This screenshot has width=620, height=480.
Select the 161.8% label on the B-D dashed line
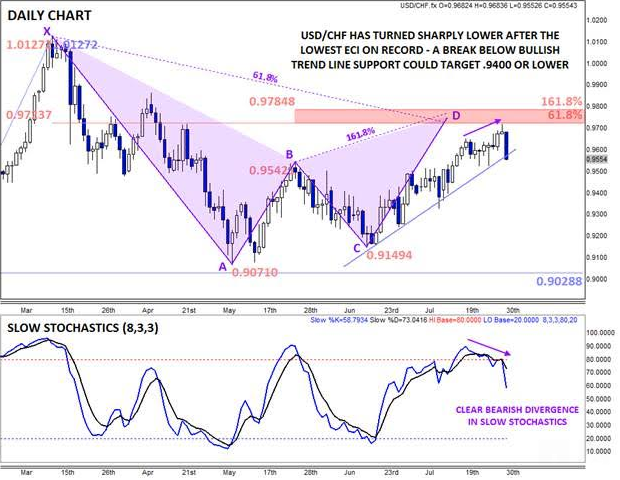(360, 135)
